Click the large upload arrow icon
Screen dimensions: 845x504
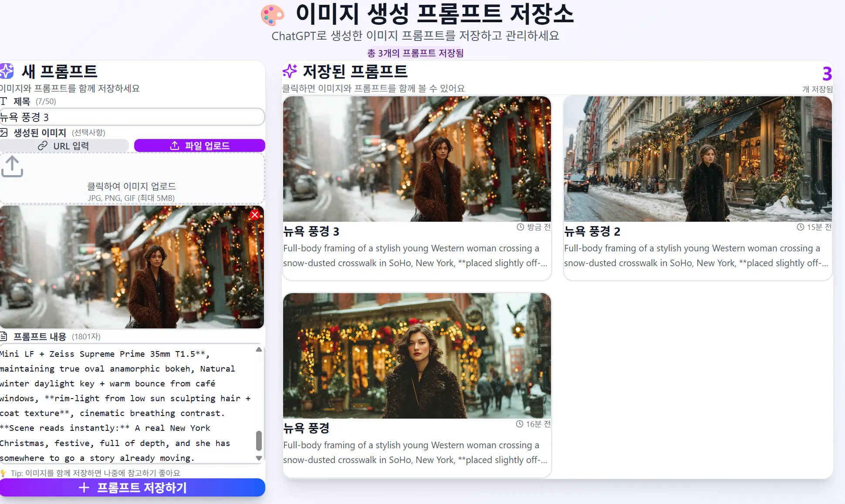pos(12,167)
